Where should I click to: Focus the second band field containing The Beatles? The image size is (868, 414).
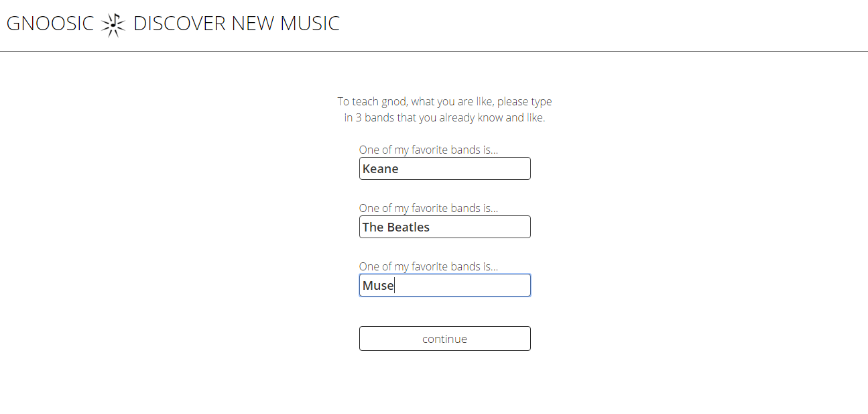[x=444, y=227]
